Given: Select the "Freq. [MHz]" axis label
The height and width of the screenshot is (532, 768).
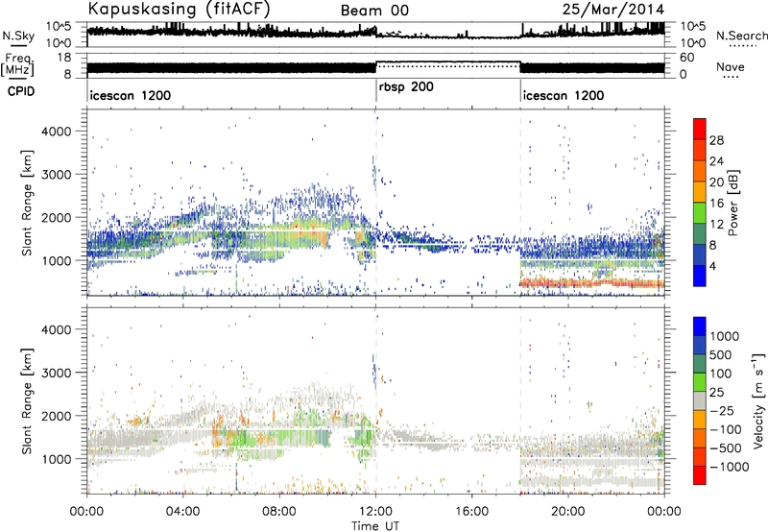Looking at the screenshot, I should [17, 64].
